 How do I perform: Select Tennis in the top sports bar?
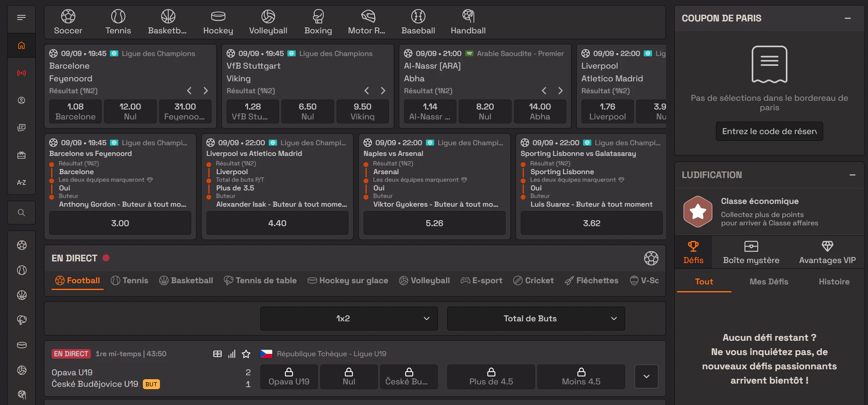pos(118,22)
